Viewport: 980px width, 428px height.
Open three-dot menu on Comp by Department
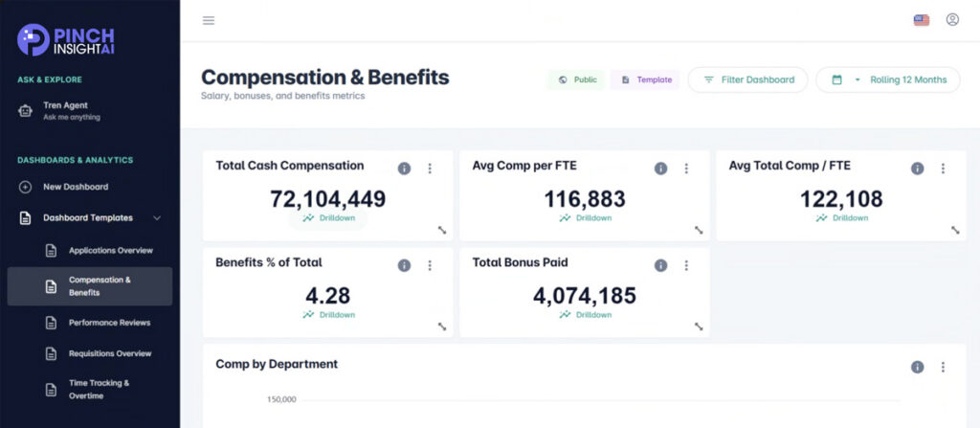[x=943, y=367]
